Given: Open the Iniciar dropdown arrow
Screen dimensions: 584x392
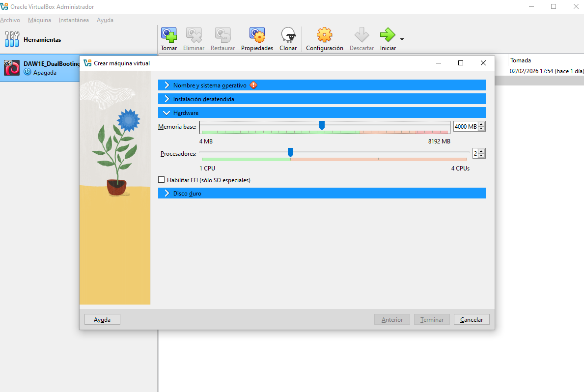Looking at the screenshot, I should [x=402, y=39].
